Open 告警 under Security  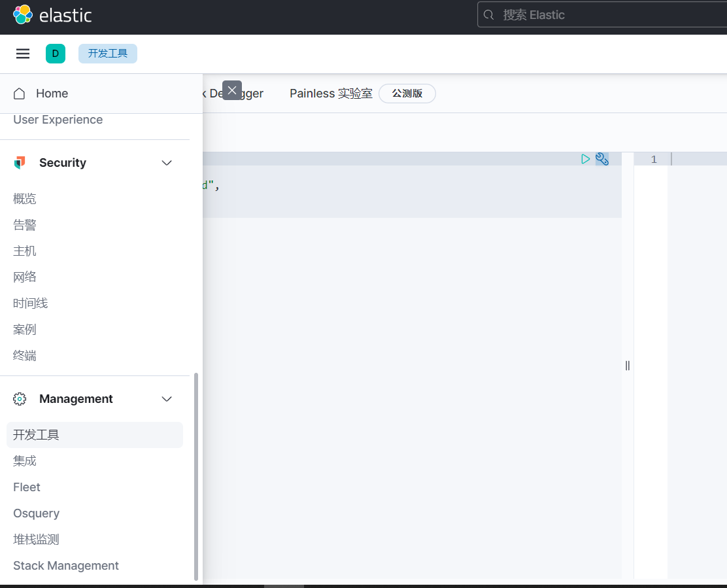(25, 225)
